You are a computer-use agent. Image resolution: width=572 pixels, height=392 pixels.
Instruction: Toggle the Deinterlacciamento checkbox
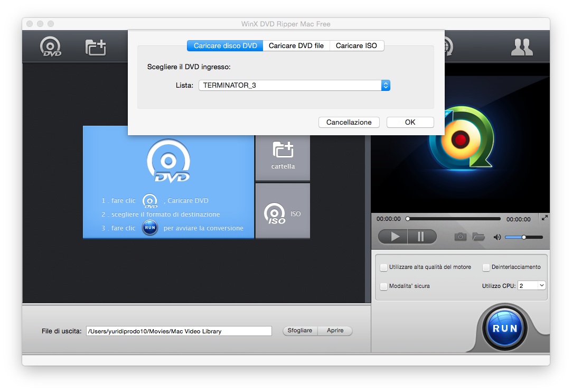[486, 267]
